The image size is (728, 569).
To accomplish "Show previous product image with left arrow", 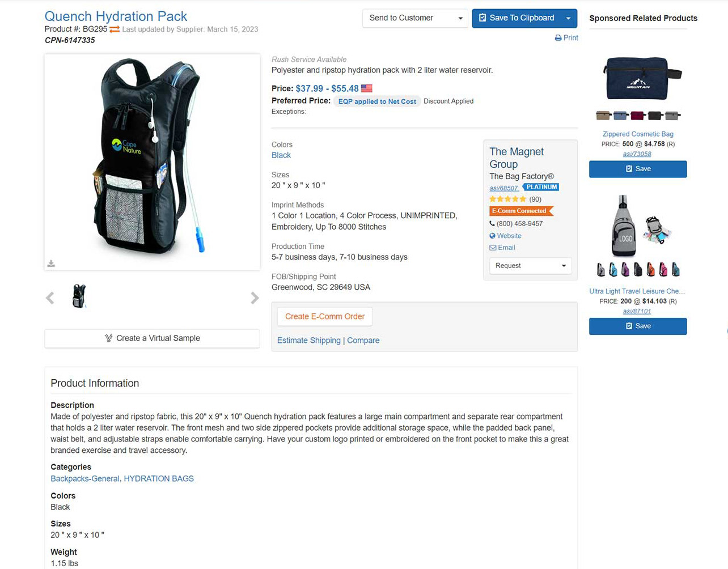I will (50, 298).
